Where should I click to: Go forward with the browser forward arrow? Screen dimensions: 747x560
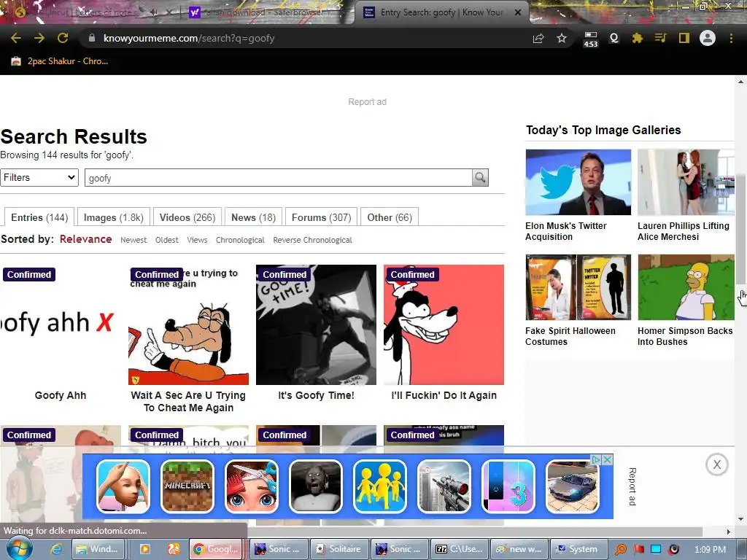point(39,38)
